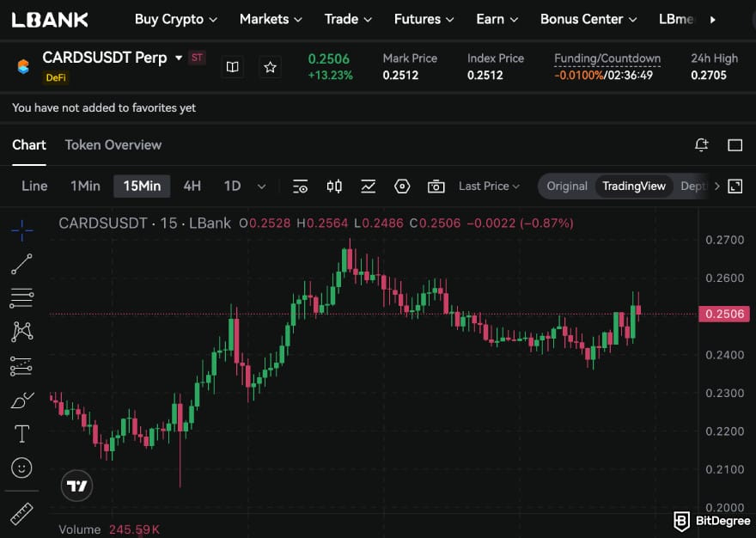Select the forecasting and measurement position tool
The width and height of the screenshot is (756, 538).
[x=21, y=366]
